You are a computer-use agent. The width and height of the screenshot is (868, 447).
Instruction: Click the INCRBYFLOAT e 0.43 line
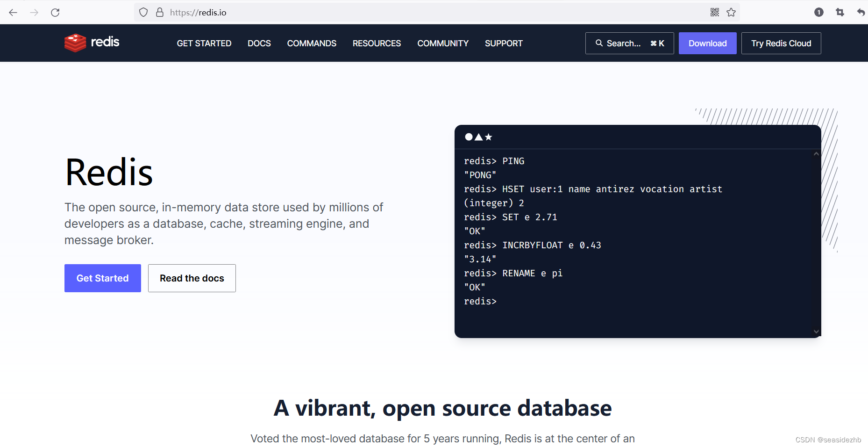(x=533, y=245)
